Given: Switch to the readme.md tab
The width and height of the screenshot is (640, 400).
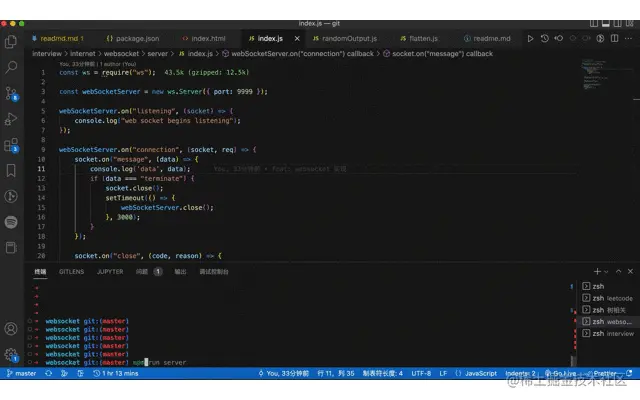Looking at the screenshot, I should 487,38.
